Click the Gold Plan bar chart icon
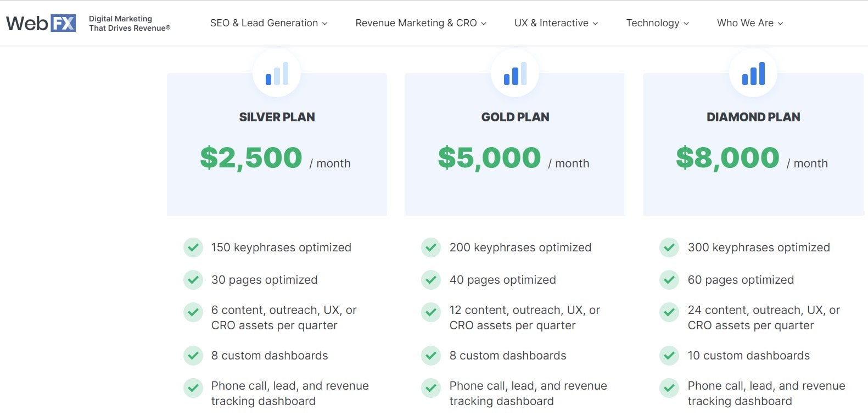Screen dimensions: 868x416 pyautogui.click(x=515, y=74)
